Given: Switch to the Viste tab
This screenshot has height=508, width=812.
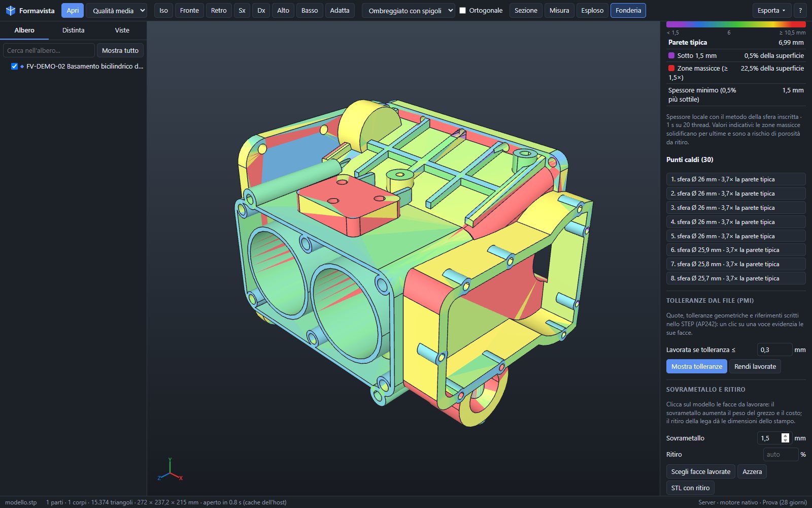Looking at the screenshot, I should point(122,30).
